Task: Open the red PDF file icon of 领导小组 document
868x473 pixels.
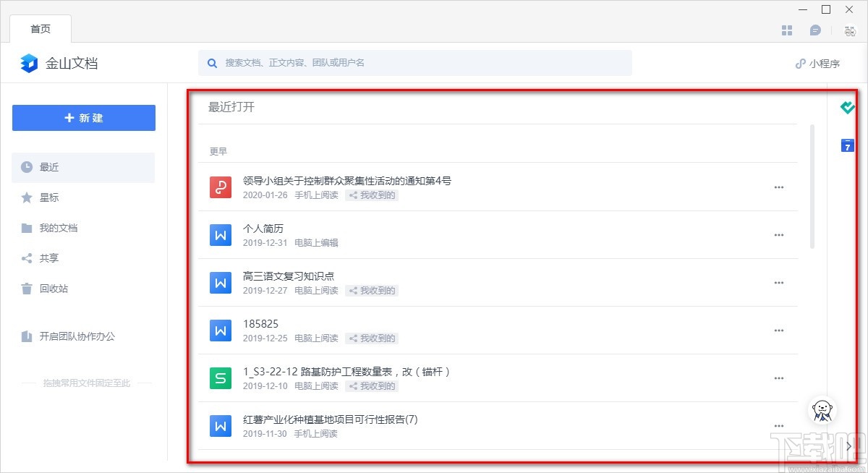Action: (x=220, y=187)
